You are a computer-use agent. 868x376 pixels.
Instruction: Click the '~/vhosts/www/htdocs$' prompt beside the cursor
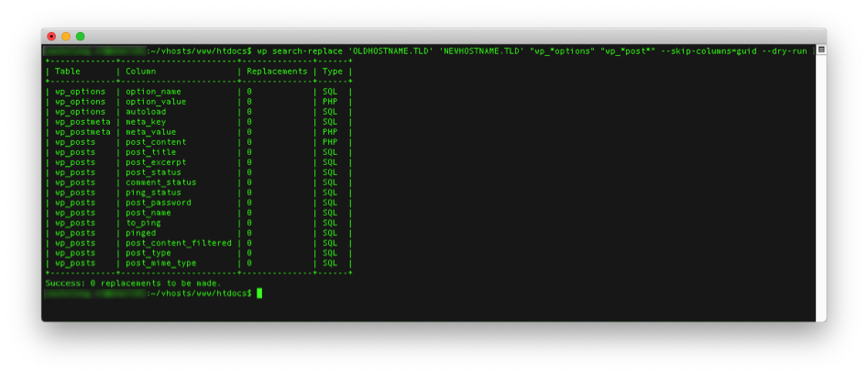pos(201,293)
